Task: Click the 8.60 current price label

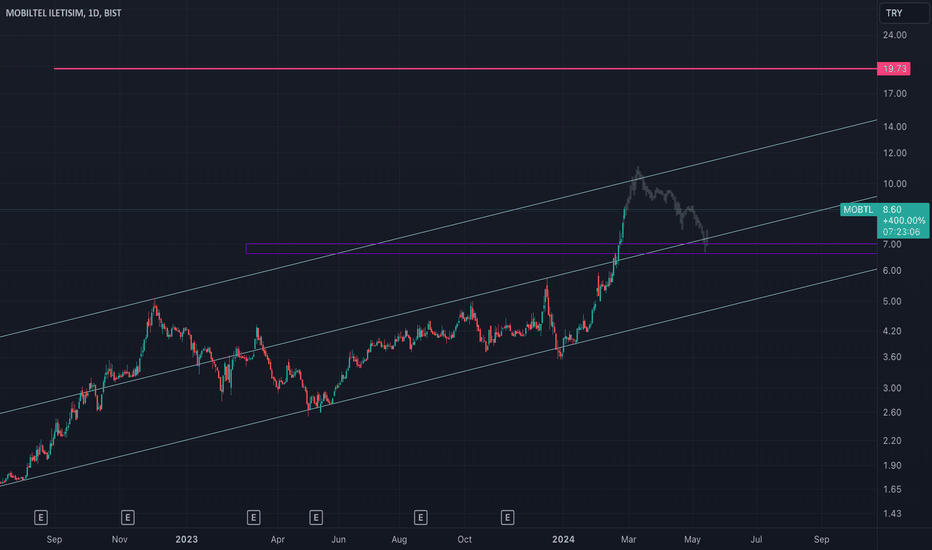Action: tap(892, 209)
